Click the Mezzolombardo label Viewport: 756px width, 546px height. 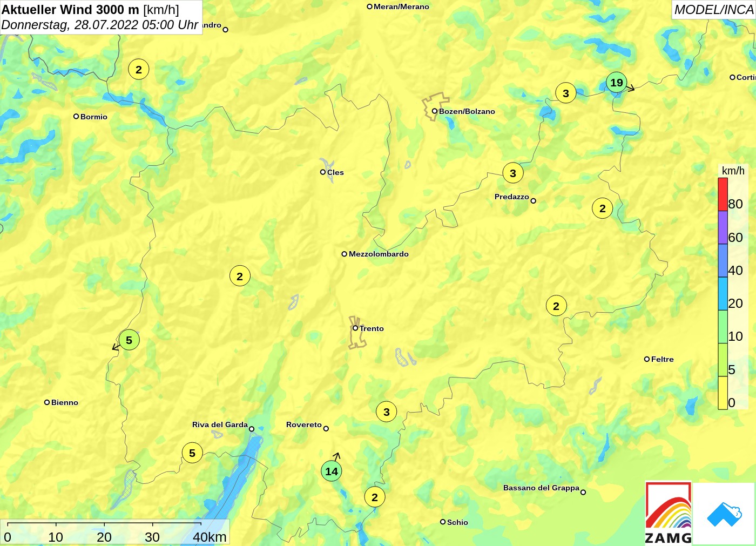click(x=379, y=254)
